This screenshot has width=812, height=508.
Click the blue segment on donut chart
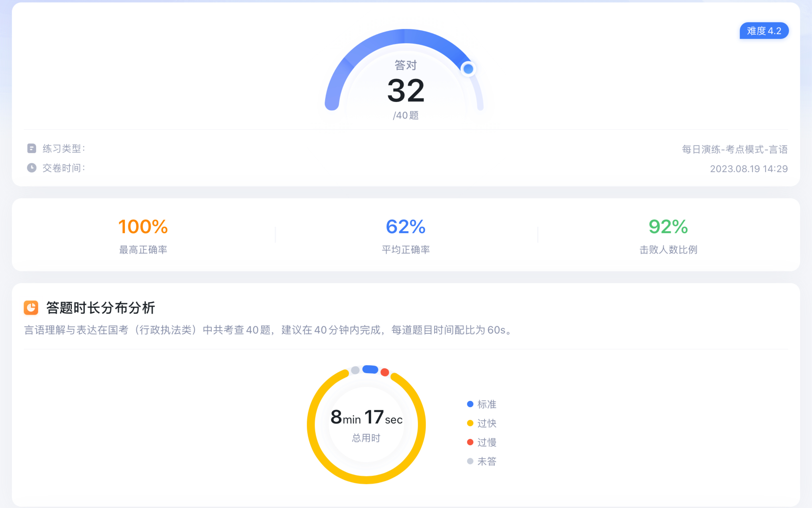click(x=370, y=369)
